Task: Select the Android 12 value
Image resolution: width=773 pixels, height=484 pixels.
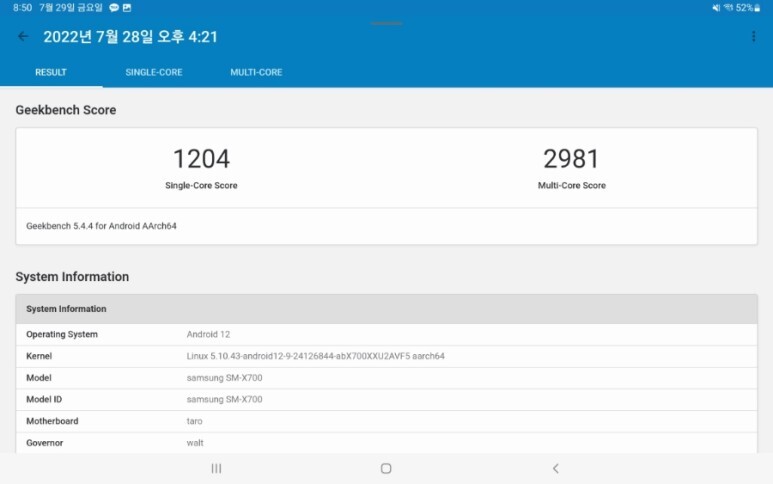Action: 208,334
